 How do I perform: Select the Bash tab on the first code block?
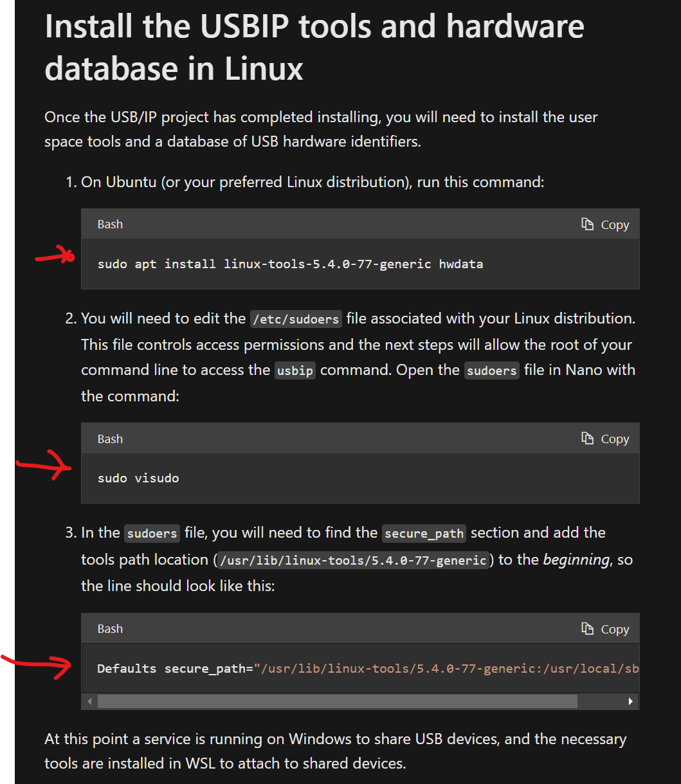click(x=110, y=224)
